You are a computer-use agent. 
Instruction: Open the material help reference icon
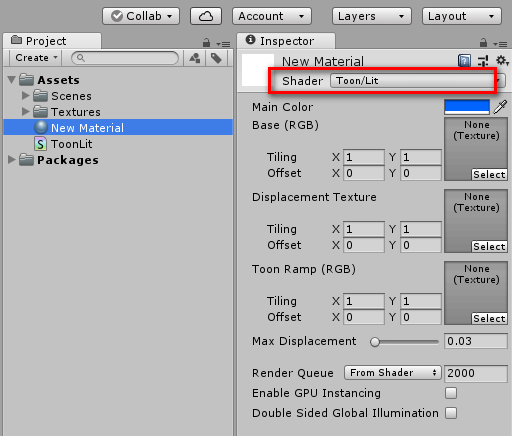click(464, 61)
